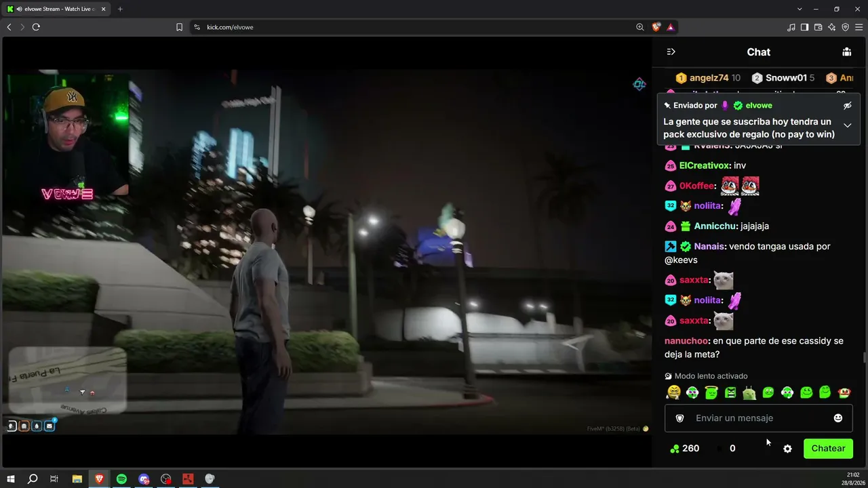
Task: Open the zoom control in address bar
Action: coord(640,27)
